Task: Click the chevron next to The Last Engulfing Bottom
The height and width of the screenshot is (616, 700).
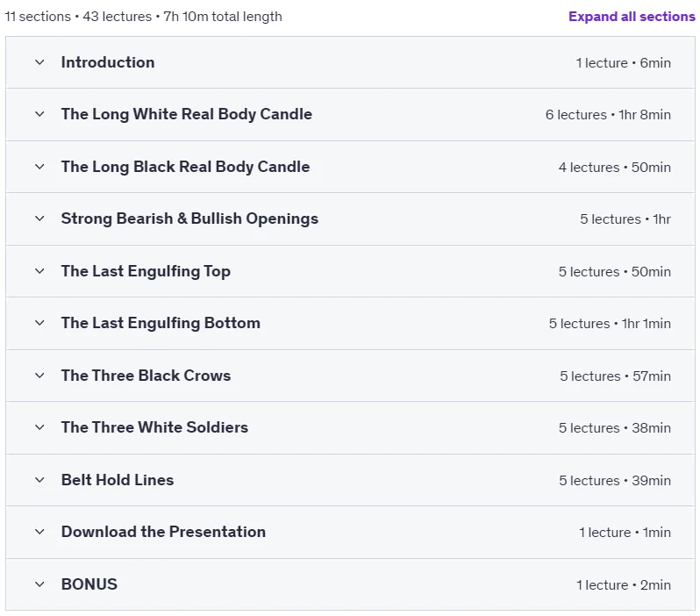Action: [39, 324]
